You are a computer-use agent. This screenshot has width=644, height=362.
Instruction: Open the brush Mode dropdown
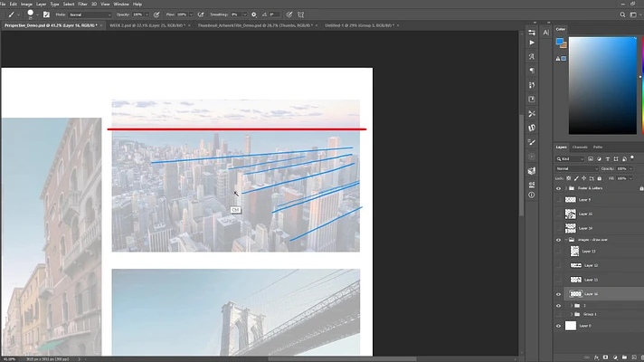coord(90,14)
